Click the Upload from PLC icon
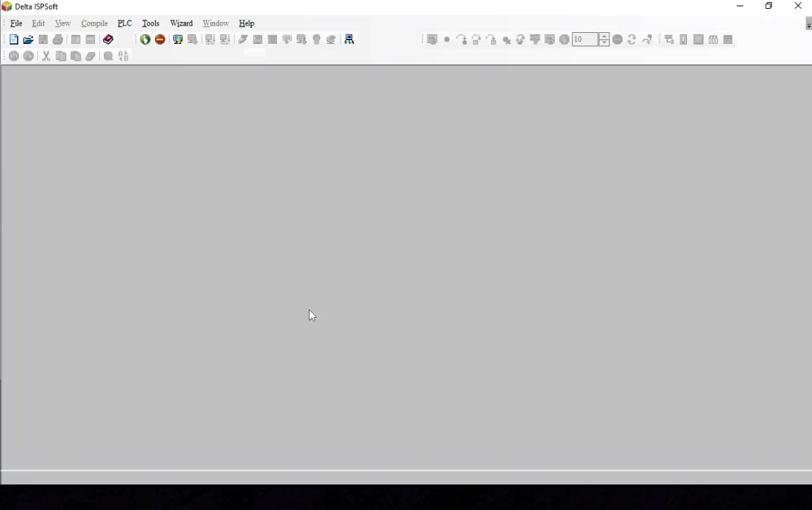This screenshot has height=510, width=812. tap(178, 39)
